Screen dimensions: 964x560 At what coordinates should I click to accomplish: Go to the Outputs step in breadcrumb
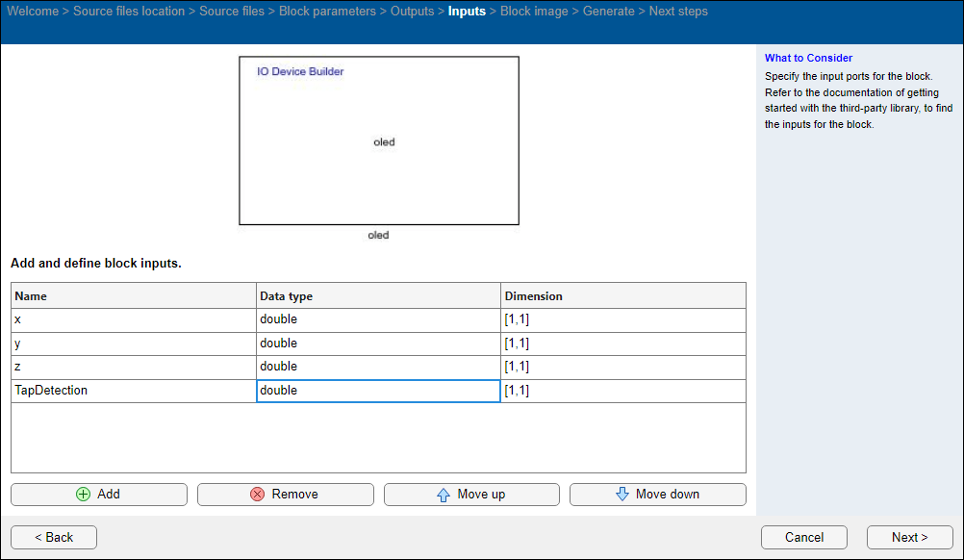click(x=412, y=12)
